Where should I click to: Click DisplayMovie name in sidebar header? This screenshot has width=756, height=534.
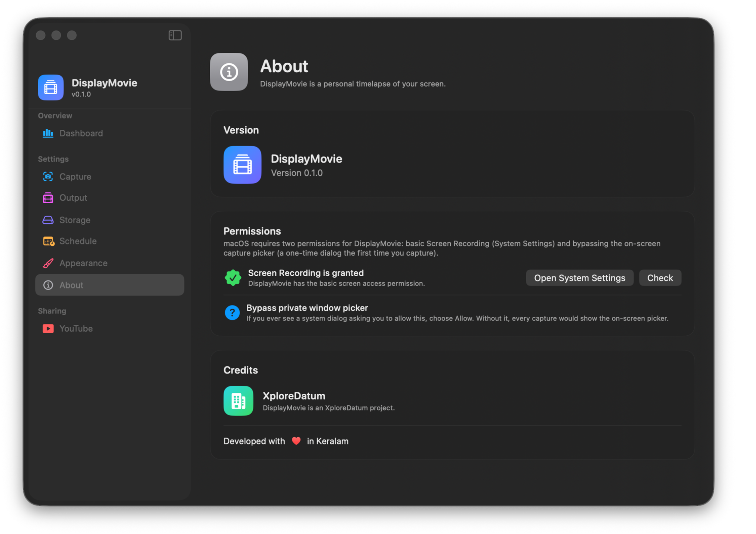104,83
